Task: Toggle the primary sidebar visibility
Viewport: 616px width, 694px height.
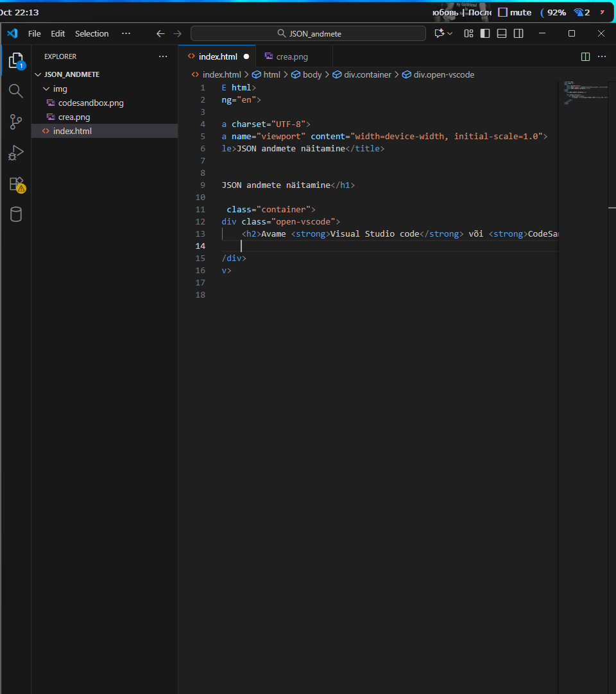Action: tap(484, 33)
